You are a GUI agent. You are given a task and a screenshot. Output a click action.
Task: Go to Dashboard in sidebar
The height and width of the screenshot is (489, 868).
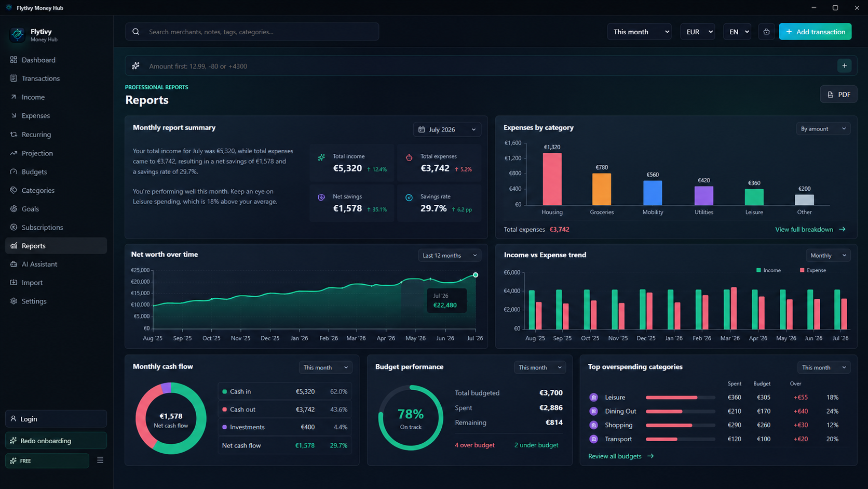pyautogui.click(x=56, y=60)
